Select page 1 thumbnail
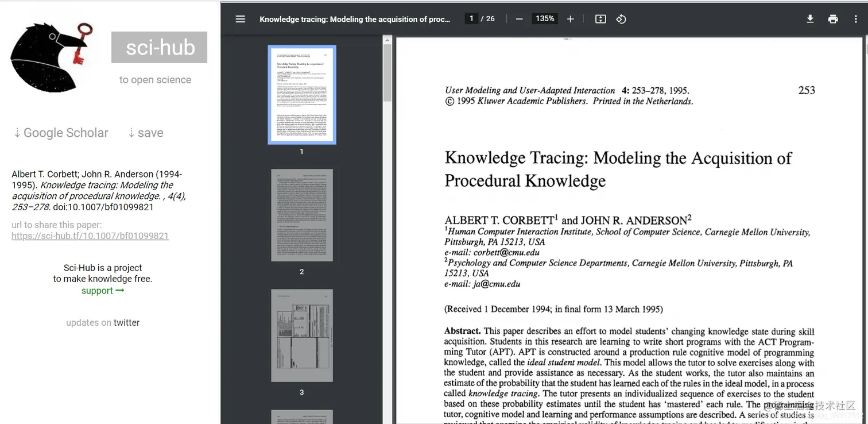868x424 pixels. coord(302,94)
